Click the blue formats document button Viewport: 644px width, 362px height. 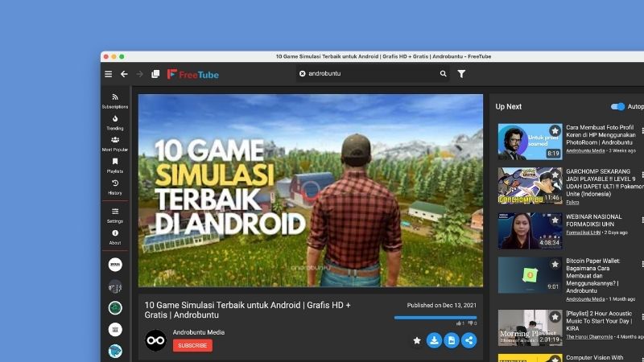click(x=452, y=340)
